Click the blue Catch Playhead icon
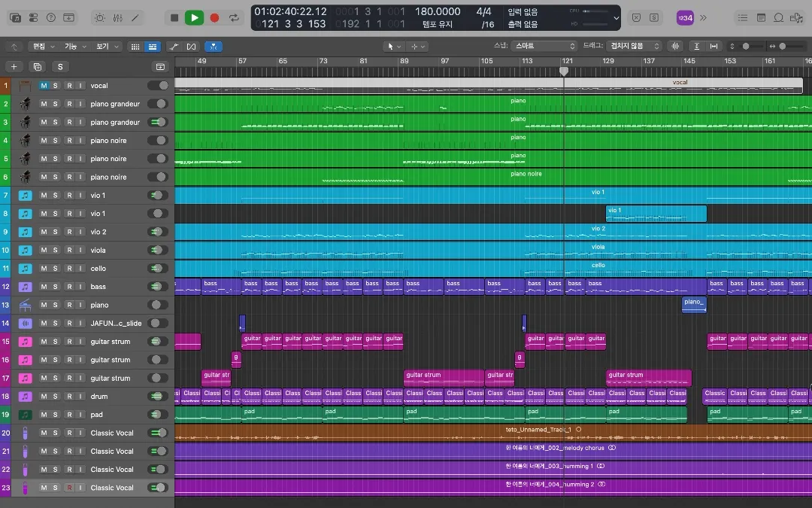Viewport: 812px width, 508px height. click(214, 47)
